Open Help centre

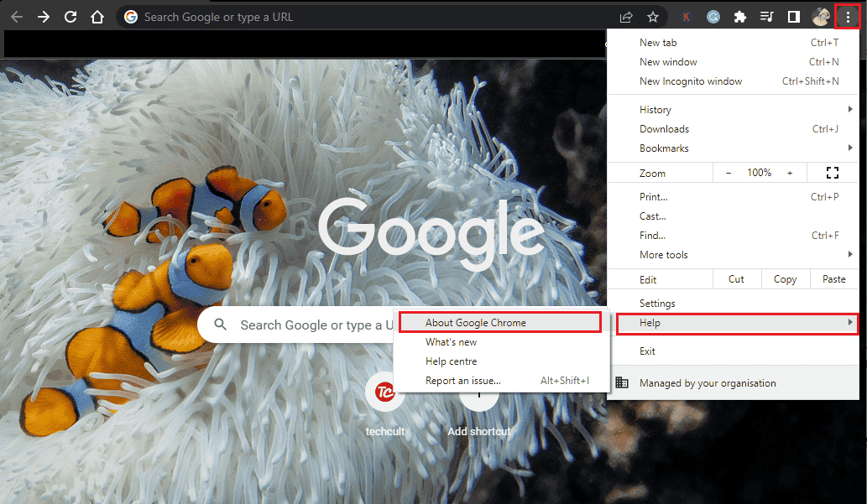[x=502, y=361]
